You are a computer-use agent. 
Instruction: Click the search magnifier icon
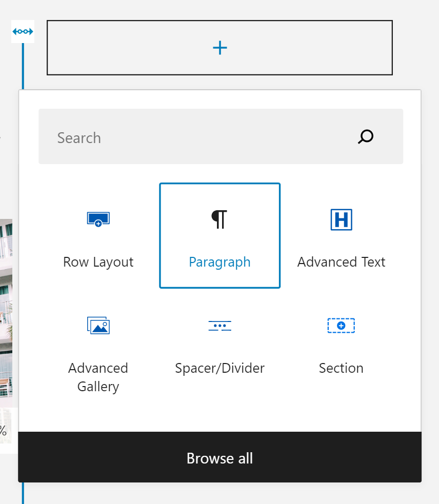(x=366, y=137)
